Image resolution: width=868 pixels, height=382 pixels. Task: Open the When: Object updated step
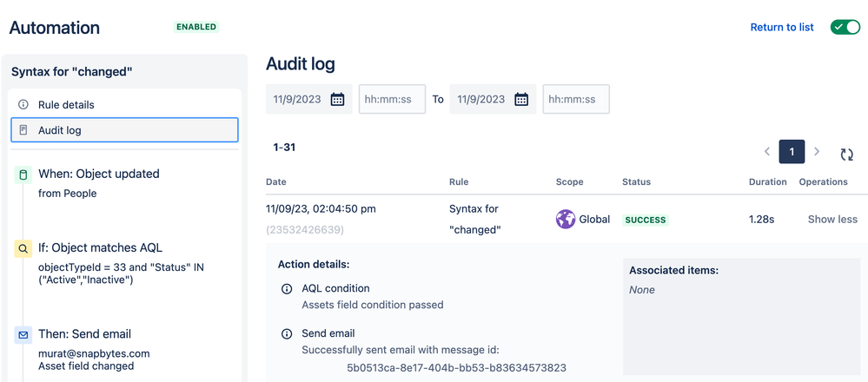pos(98,174)
